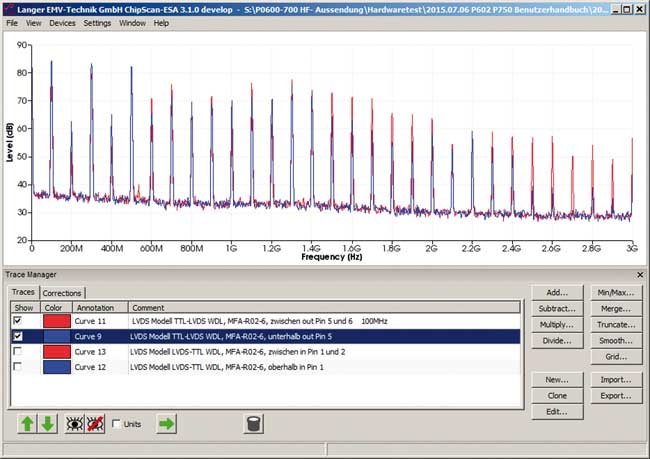Image resolution: width=650 pixels, height=459 pixels.
Task: Click the Comment column header
Action: [147, 307]
